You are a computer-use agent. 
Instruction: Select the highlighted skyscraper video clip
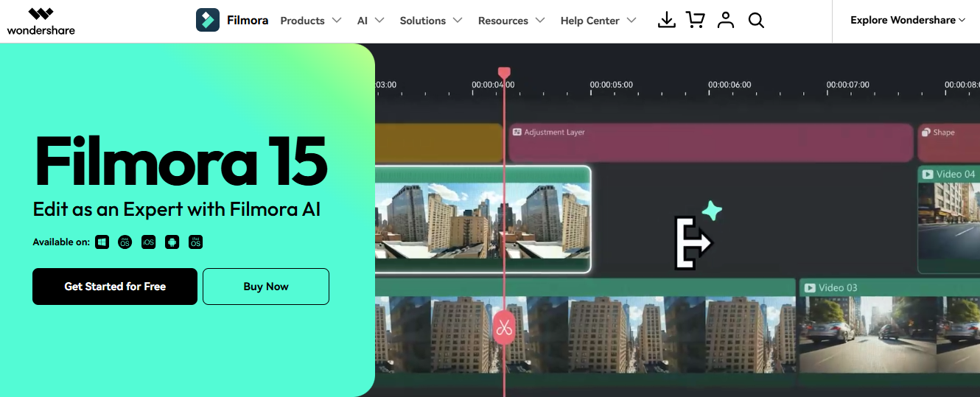[x=483, y=219]
